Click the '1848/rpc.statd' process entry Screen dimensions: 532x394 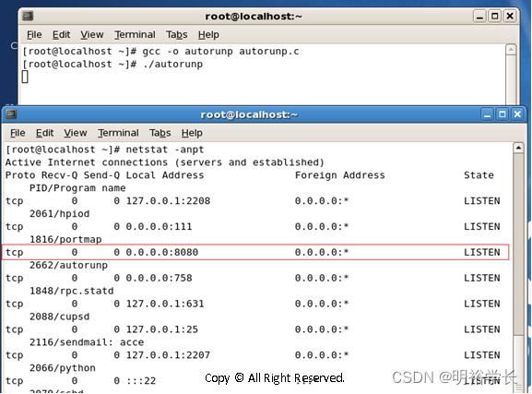pyautogui.click(x=72, y=291)
